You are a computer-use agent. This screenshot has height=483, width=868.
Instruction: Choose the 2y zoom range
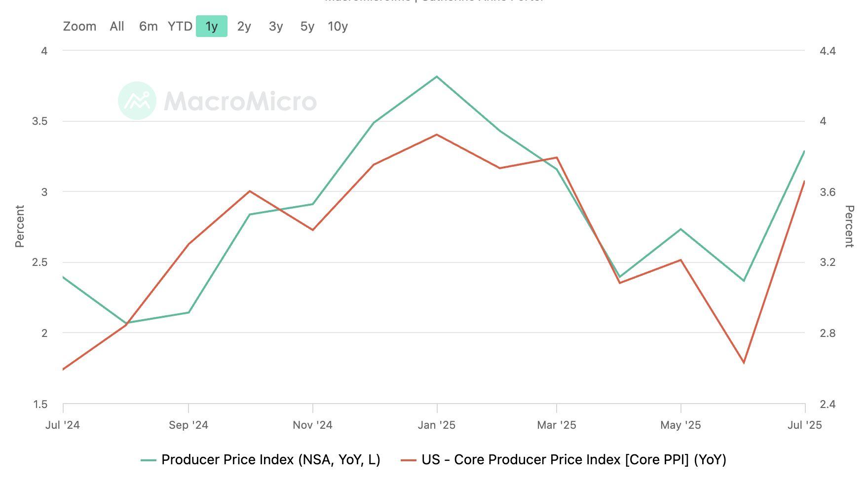point(244,26)
